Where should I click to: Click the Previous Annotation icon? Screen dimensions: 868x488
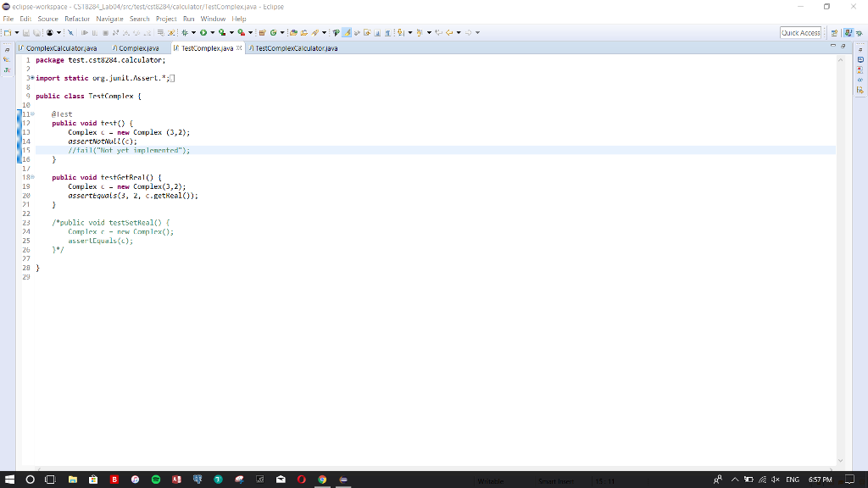coord(420,33)
